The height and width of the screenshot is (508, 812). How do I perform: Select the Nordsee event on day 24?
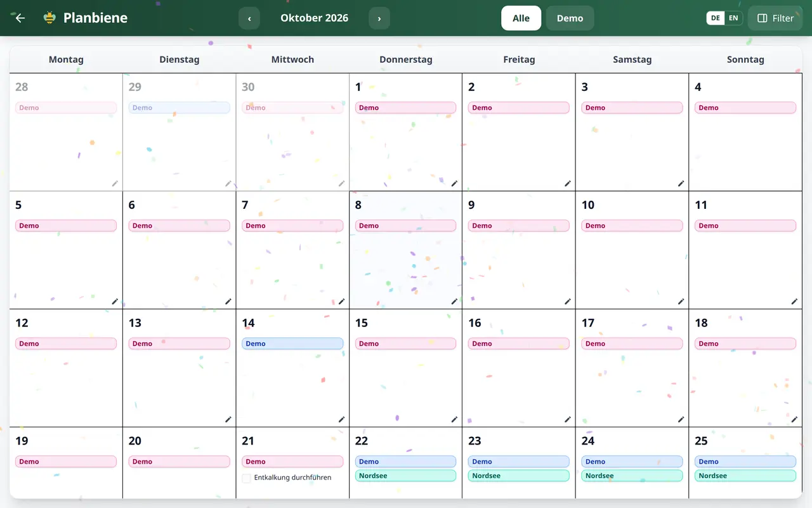(632, 476)
